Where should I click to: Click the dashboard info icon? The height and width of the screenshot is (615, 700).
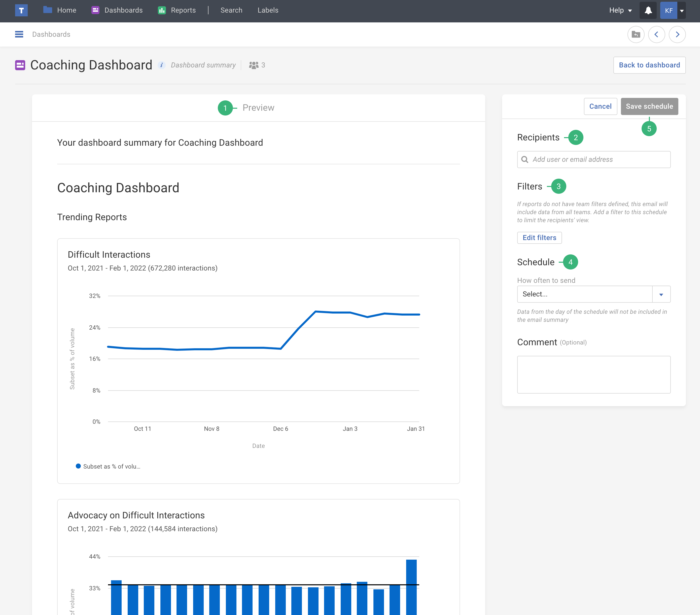click(161, 65)
